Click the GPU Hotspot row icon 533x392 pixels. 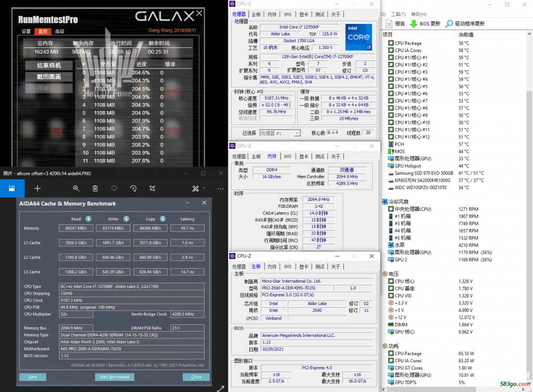[x=391, y=166]
